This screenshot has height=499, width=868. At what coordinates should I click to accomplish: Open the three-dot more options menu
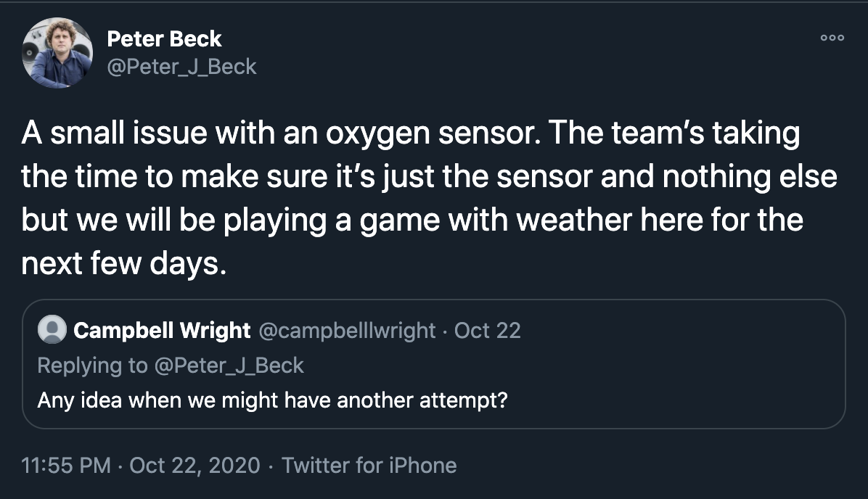click(x=832, y=38)
